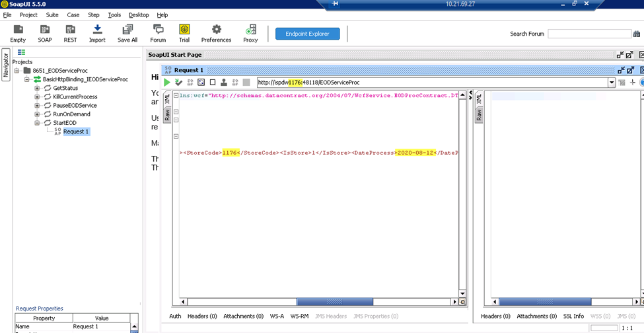Click the SOAP icon left of the grey stop square
This screenshot has height=333, width=644.
point(235,82)
